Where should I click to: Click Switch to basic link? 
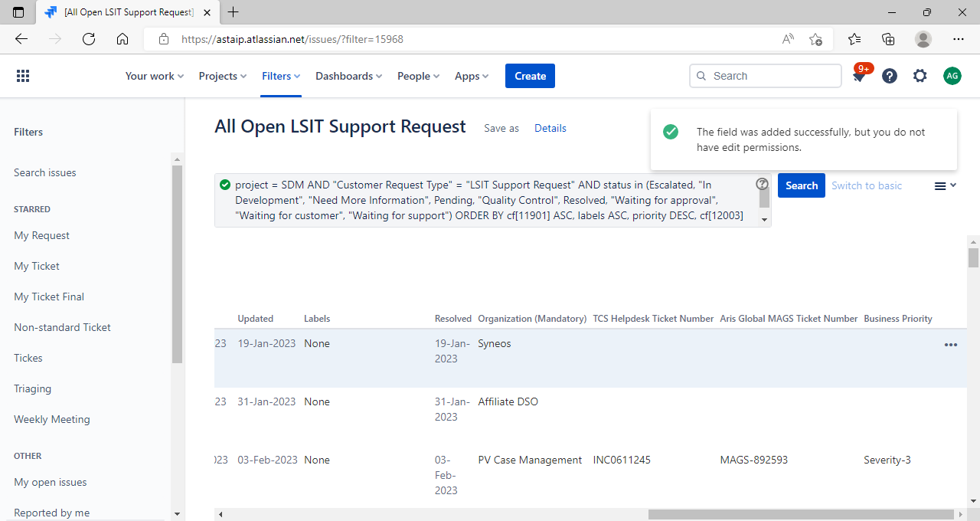(x=867, y=185)
